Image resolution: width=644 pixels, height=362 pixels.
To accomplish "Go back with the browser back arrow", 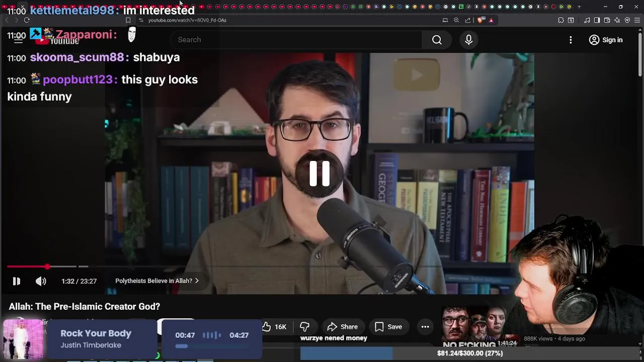I will pyautogui.click(x=7, y=20).
